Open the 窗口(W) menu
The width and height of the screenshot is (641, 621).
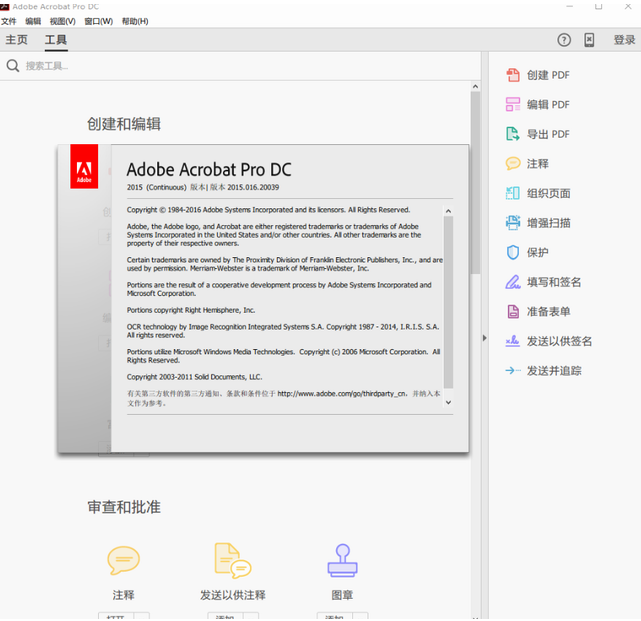tap(99, 21)
